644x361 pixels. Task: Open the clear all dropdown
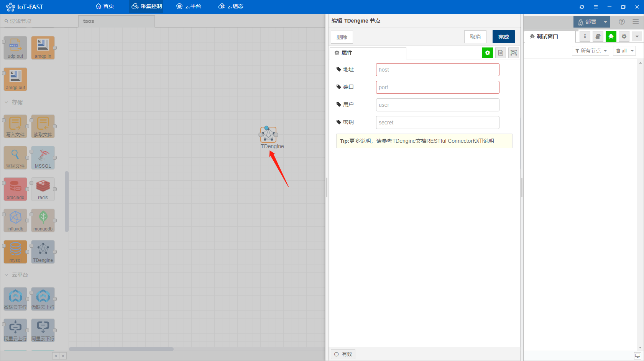[x=624, y=51]
